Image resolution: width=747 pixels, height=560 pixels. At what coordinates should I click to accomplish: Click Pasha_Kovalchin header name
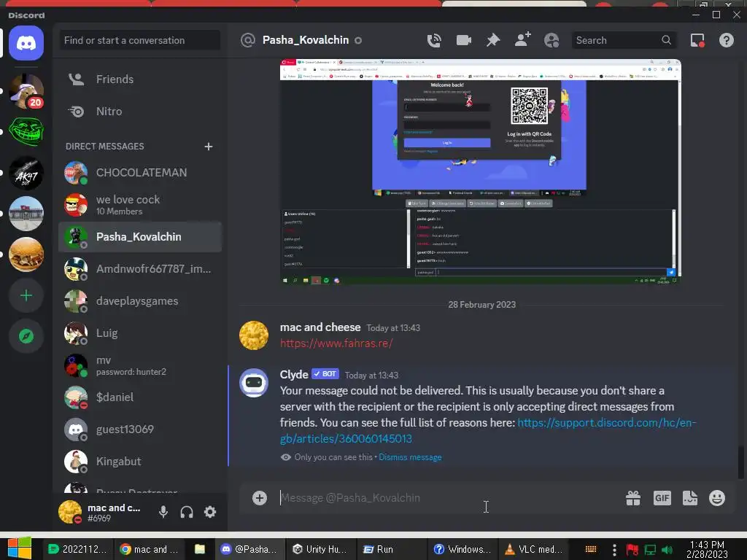tap(306, 41)
